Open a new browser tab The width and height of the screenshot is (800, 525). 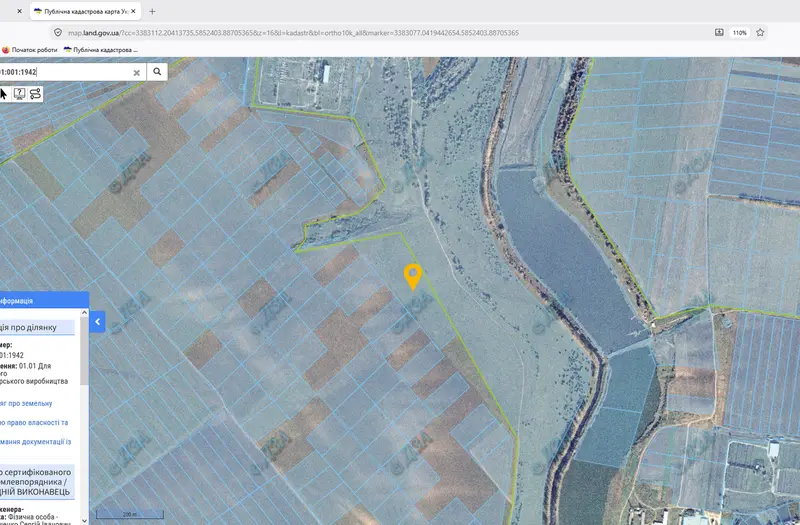click(152, 11)
